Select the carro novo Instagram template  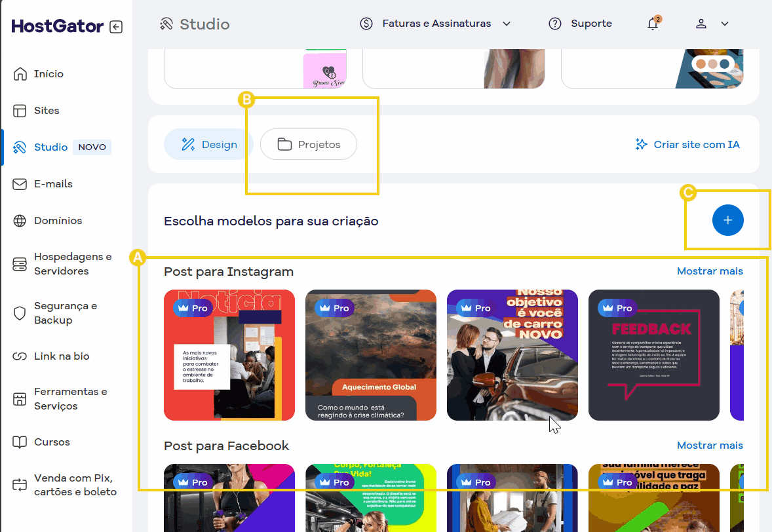(x=512, y=355)
